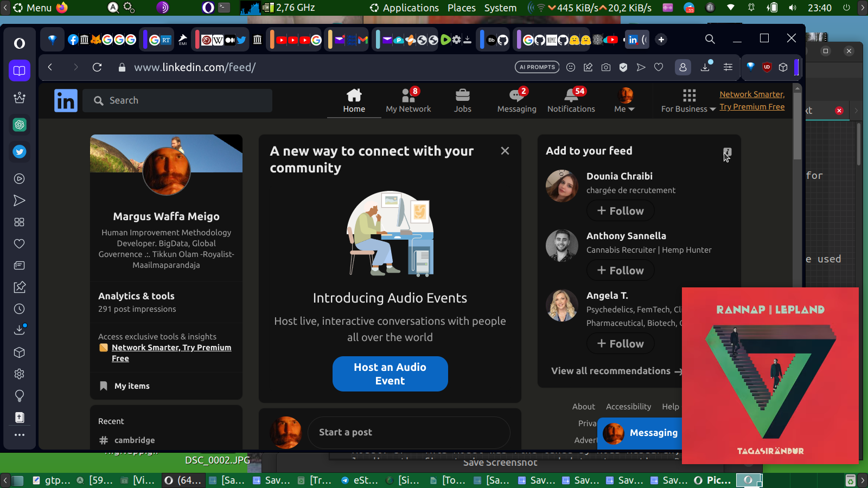Click Host an Audio Event button
Image resolution: width=868 pixels, height=488 pixels.
click(x=390, y=374)
